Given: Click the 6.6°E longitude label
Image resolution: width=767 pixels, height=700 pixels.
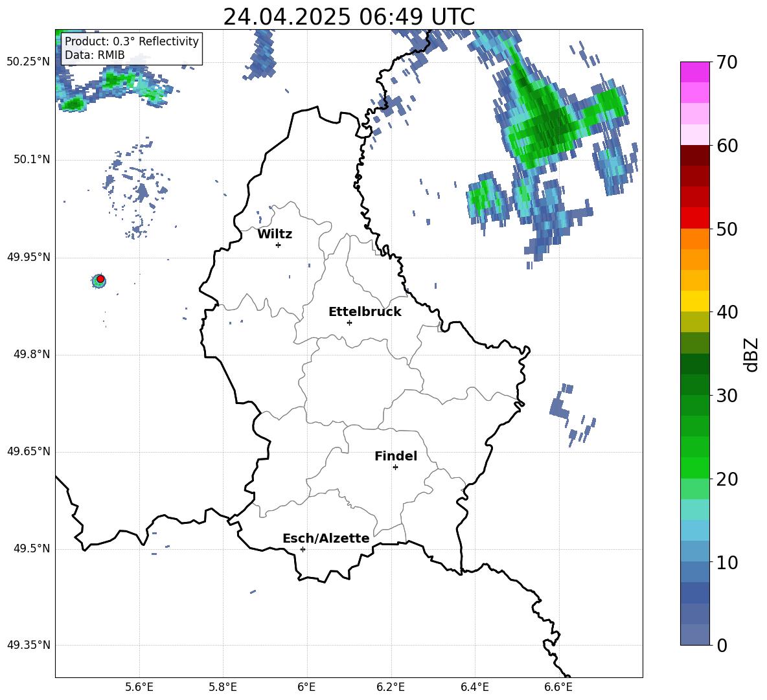Looking at the screenshot, I should point(558,687).
